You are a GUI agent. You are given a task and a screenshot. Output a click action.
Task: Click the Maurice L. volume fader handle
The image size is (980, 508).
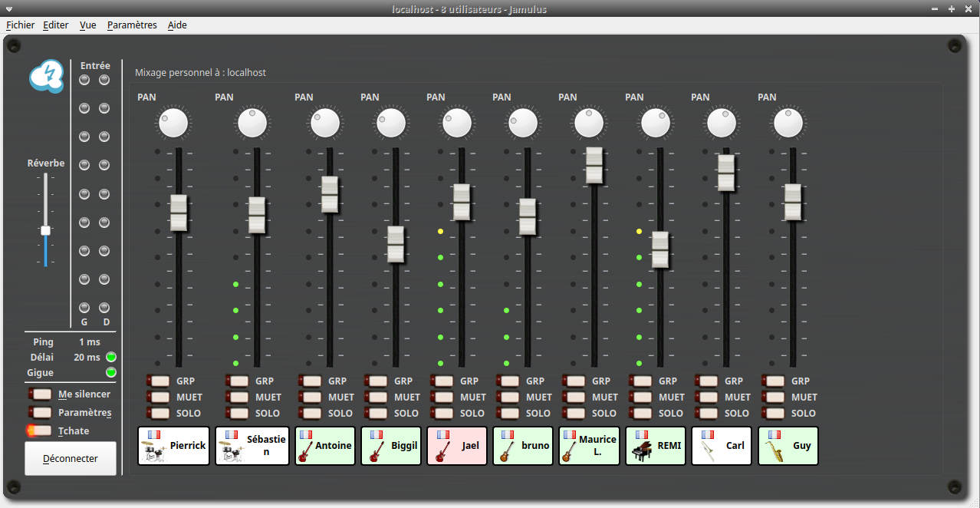click(594, 166)
